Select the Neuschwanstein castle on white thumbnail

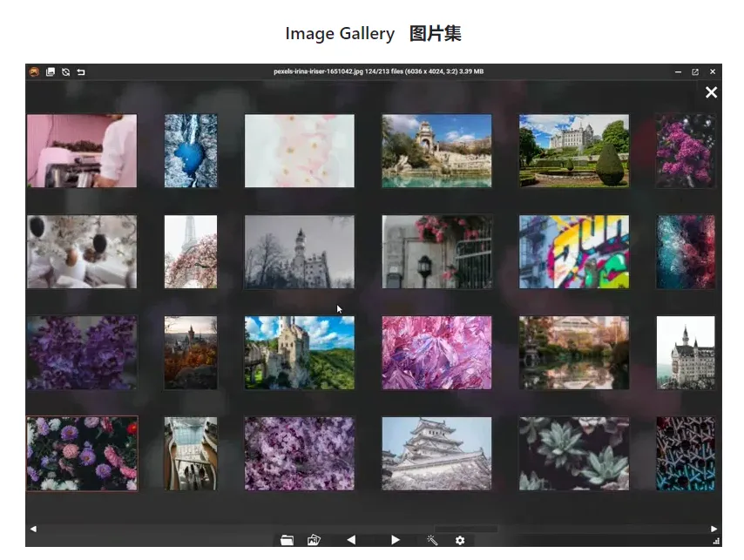pos(686,353)
